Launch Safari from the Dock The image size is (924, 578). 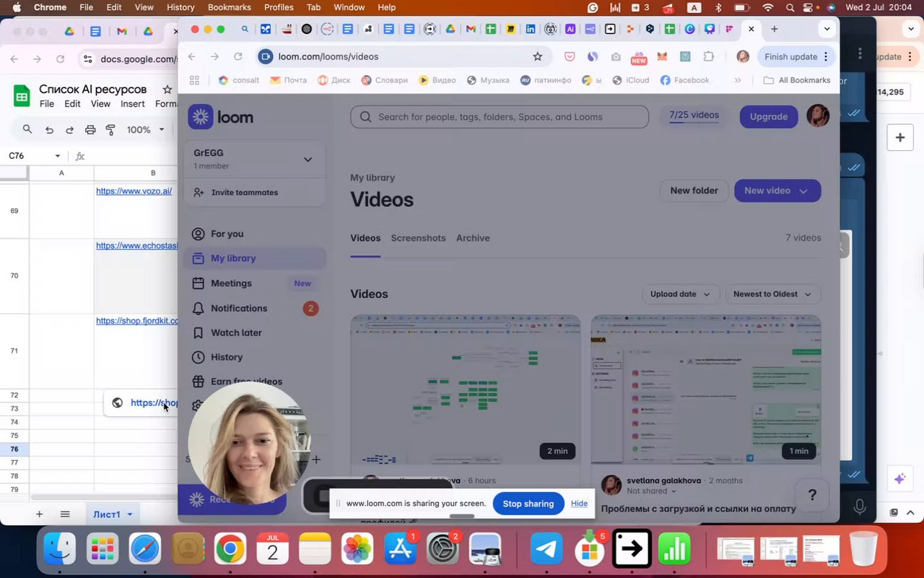pos(145,550)
